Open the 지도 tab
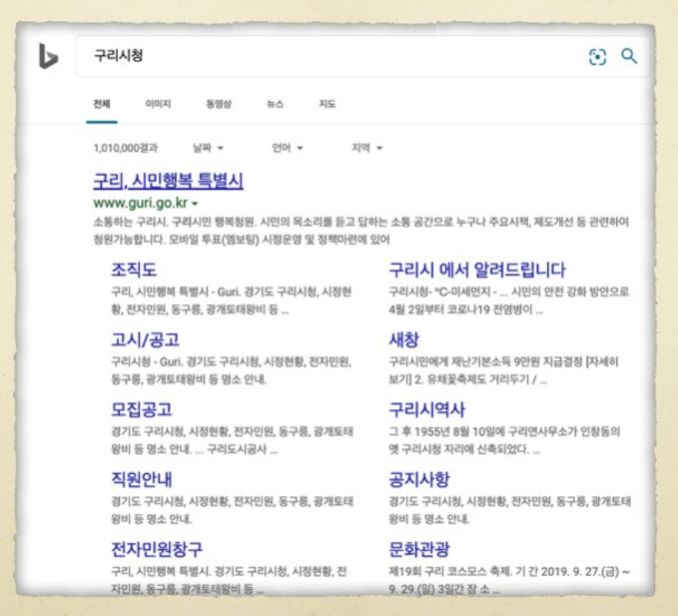The height and width of the screenshot is (616, 678). pos(327,104)
